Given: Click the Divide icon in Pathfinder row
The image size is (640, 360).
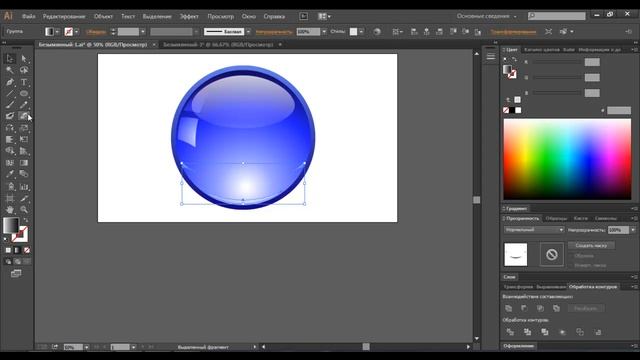Looking at the screenshot, I should pyautogui.click(x=510, y=332).
